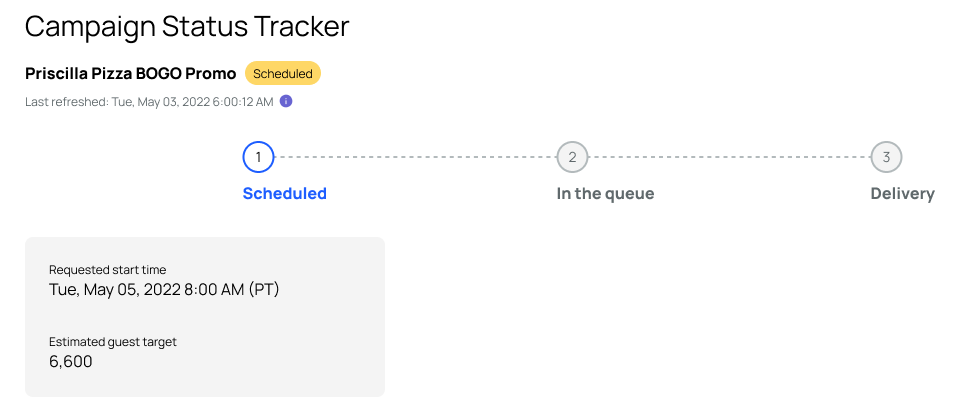The width and height of the screenshot is (964, 417).
Task: Open the In the queue step label
Action: (606, 194)
